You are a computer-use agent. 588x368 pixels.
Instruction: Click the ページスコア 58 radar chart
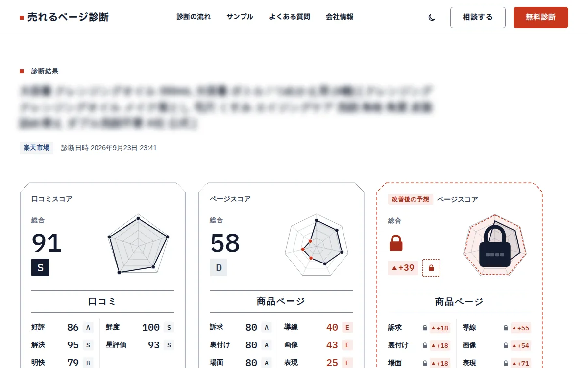click(x=317, y=245)
